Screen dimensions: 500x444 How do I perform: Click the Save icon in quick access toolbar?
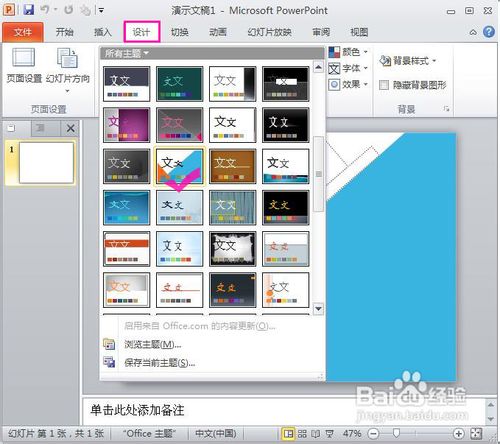pos(29,9)
